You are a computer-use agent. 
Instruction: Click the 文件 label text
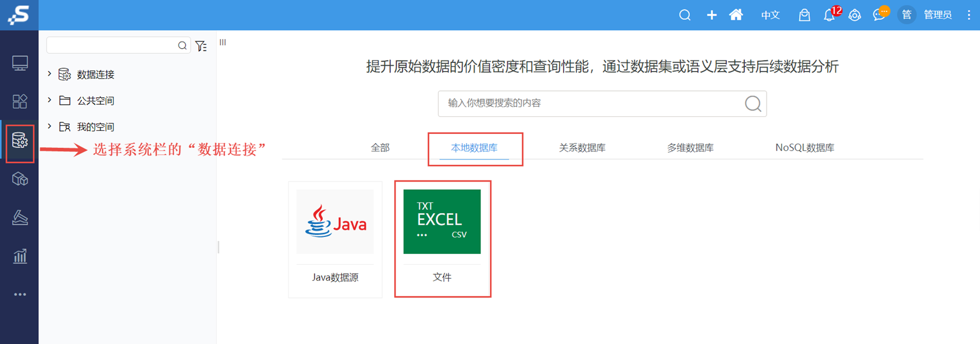pyautogui.click(x=442, y=278)
